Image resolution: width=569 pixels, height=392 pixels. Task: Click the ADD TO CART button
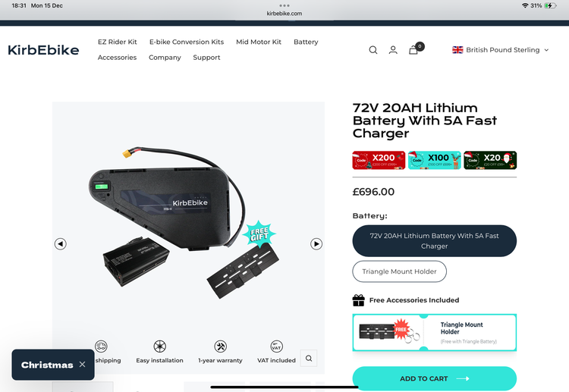coord(435,378)
